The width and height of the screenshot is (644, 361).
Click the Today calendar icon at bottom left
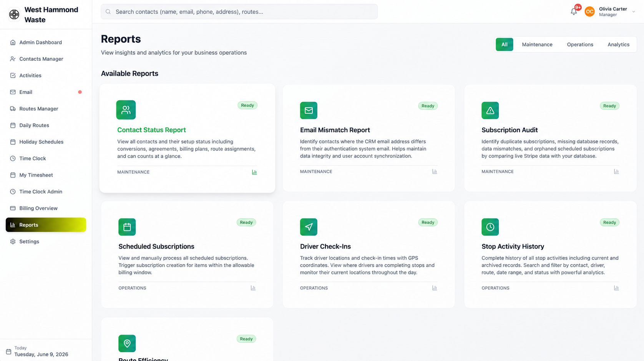coord(8,352)
